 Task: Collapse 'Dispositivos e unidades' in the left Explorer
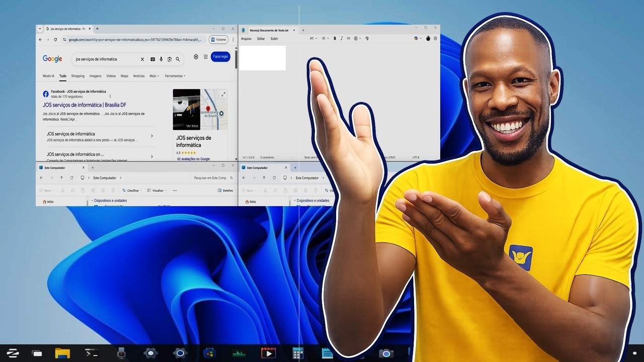[x=92, y=201]
